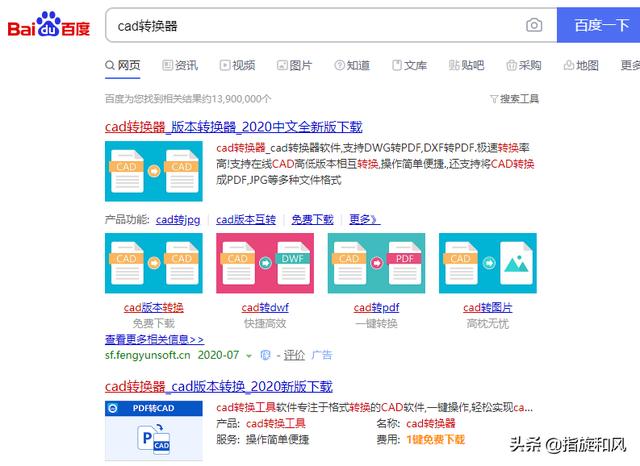
Task: Click the cad转换工具 product link
Action: 276,424
